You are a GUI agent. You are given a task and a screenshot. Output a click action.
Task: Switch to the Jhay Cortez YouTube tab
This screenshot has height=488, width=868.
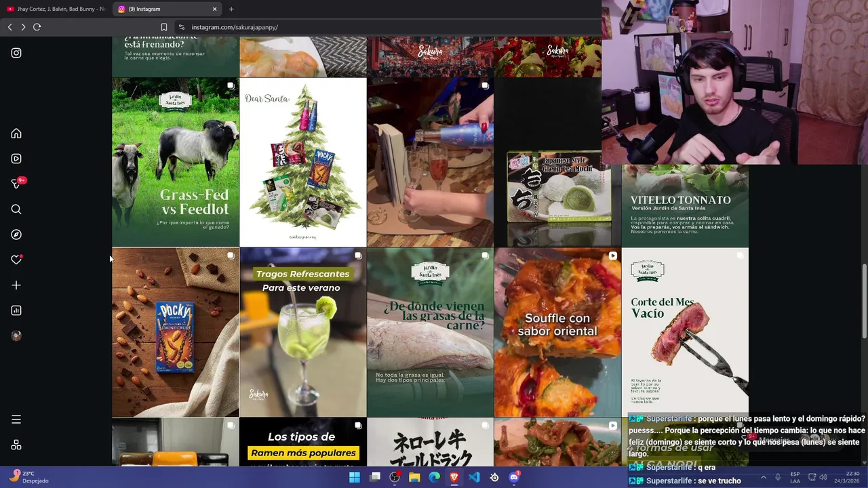pyautogui.click(x=56, y=9)
